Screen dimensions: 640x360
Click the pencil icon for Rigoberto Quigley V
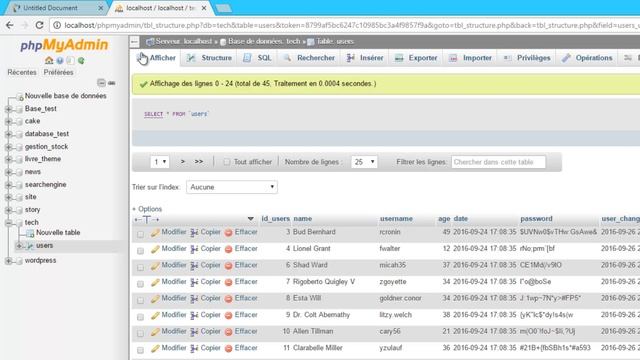155,282
